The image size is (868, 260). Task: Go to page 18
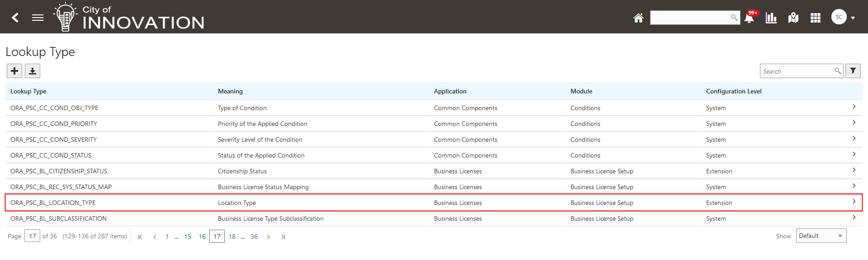[232, 237]
